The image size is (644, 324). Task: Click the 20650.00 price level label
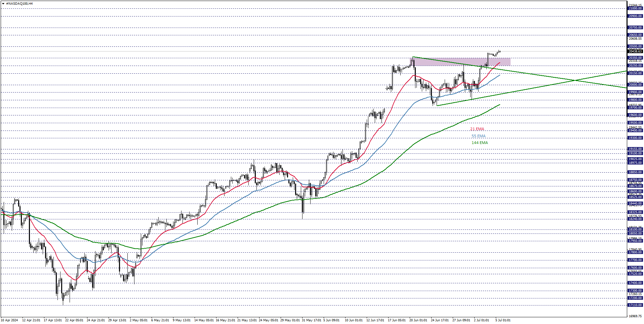coord(635,35)
